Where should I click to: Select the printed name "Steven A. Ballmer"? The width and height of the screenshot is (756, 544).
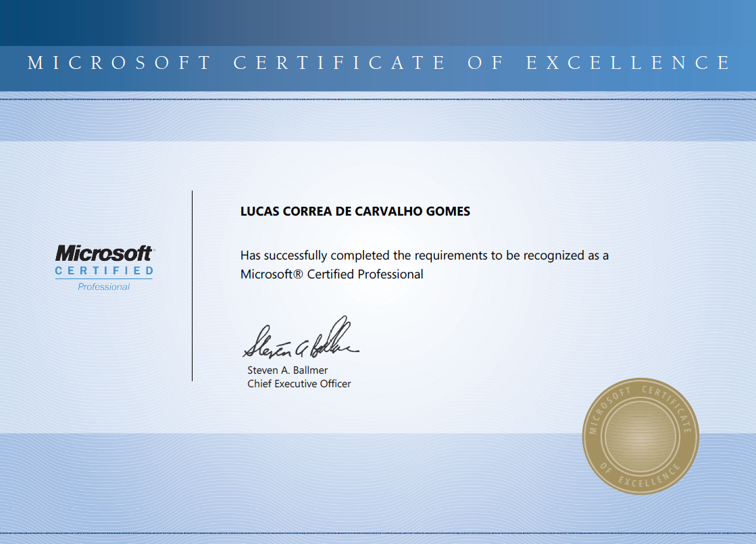(287, 370)
